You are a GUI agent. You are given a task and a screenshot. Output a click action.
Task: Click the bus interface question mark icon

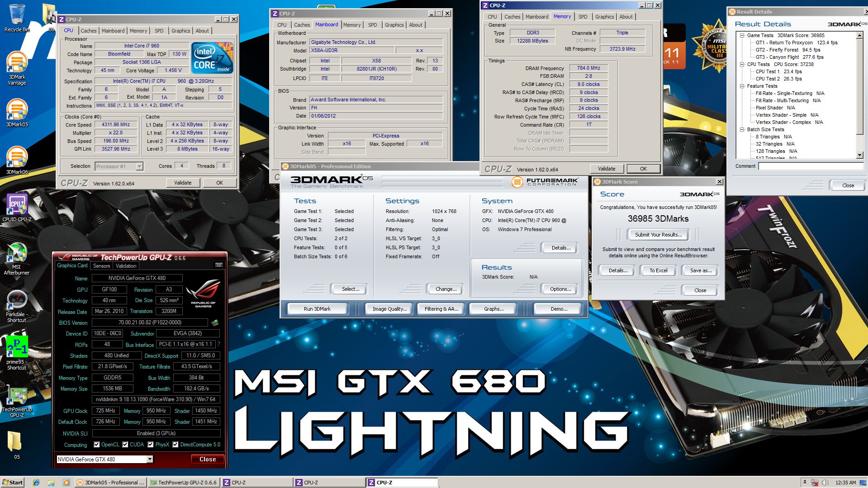pos(219,345)
